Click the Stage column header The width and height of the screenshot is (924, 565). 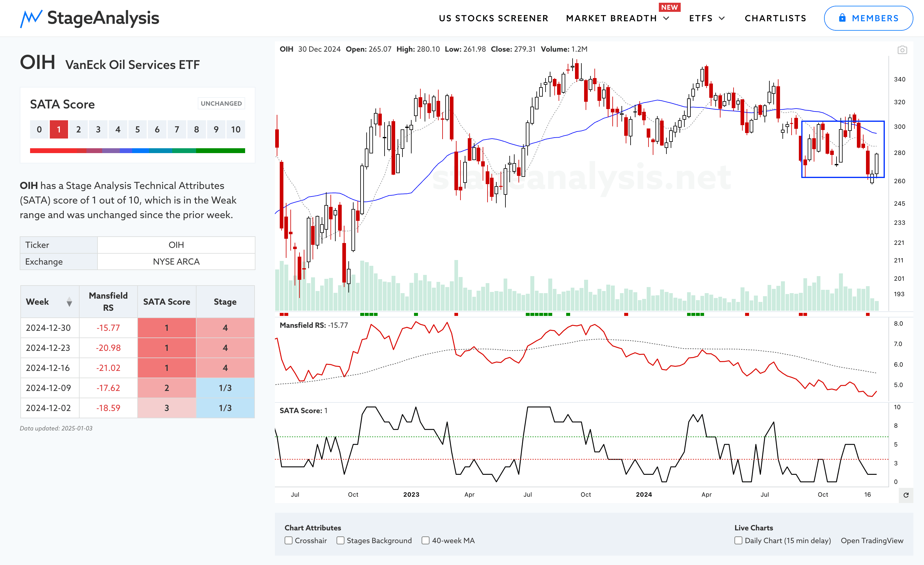coord(225,302)
